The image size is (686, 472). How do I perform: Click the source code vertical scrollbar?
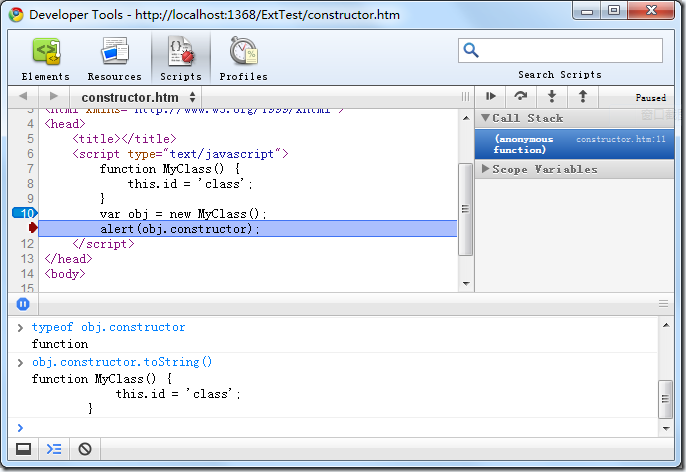[465, 209]
